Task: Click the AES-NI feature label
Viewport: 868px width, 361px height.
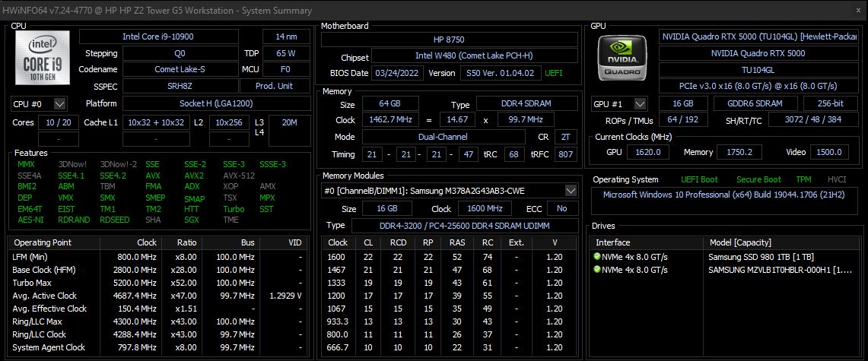Action: coord(30,220)
